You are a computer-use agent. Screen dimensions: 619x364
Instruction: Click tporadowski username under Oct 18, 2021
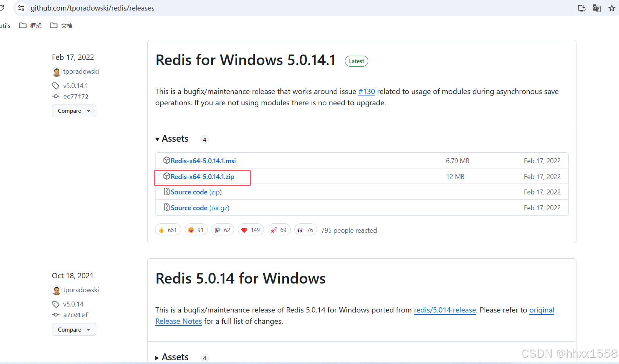(81, 290)
